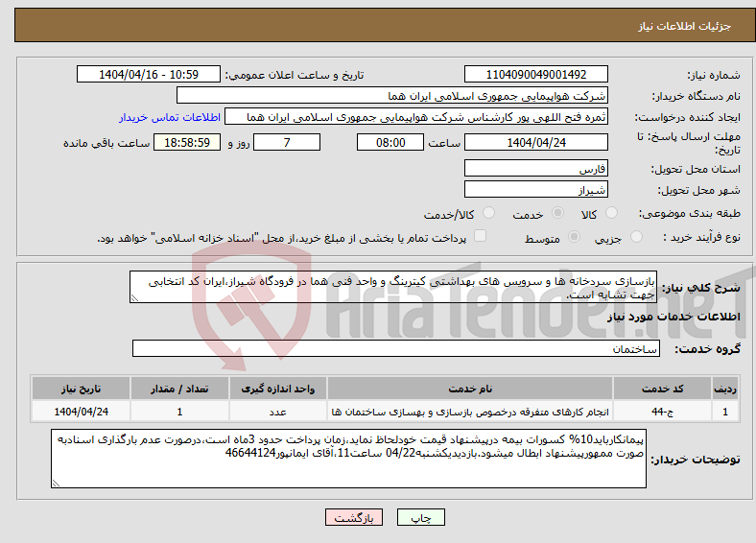Click the remaining days field showing 7
This screenshot has height=543, width=756.
pyautogui.click(x=287, y=142)
